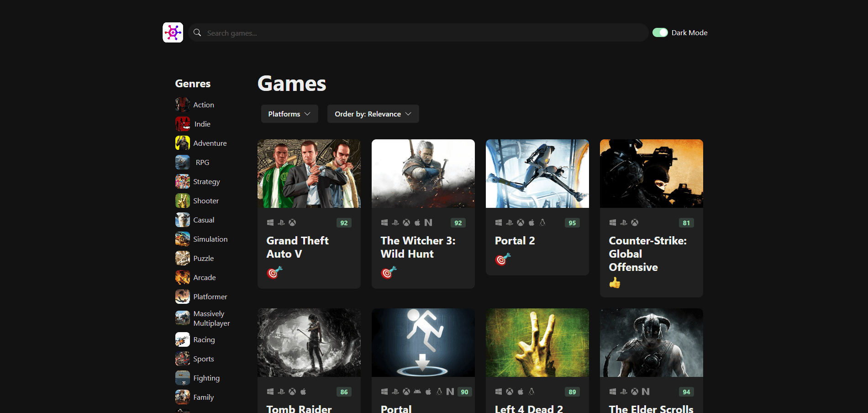Click Windows platform icon on Grand Theft Auto V
The height and width of the screenshot is (413, 868).
(270, 222)
